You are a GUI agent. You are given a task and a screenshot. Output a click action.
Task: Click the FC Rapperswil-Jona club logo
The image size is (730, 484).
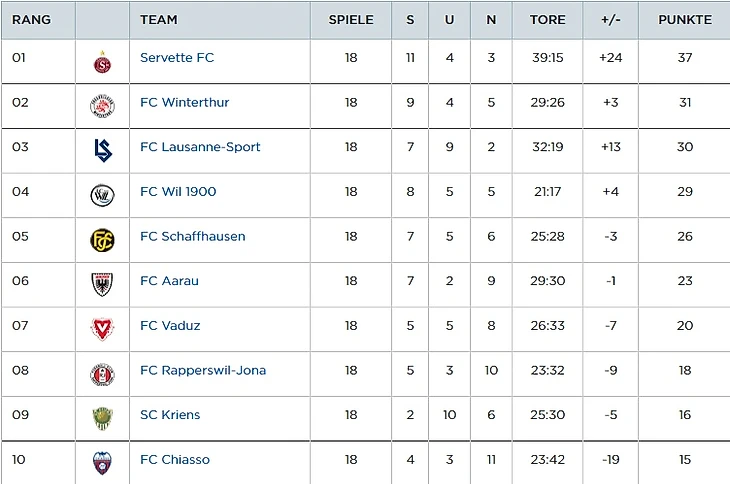click(x=102, y=375)
